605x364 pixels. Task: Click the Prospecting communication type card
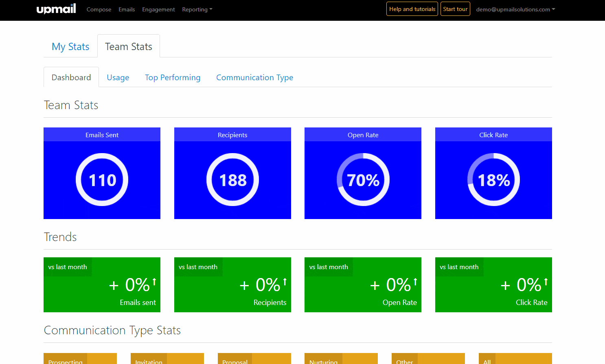coord(80,359)
